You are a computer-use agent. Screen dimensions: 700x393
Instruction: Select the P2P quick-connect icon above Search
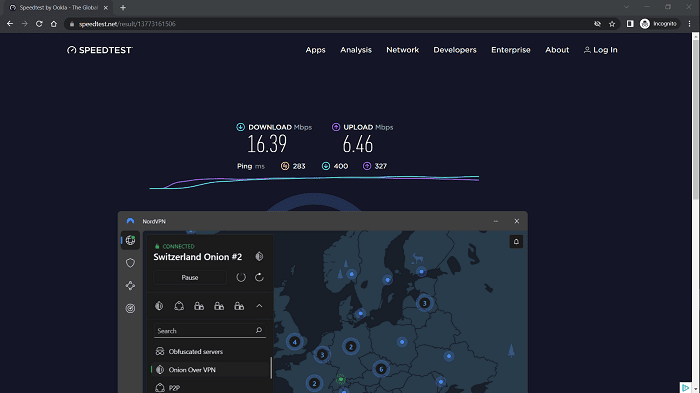tap(179, 306)
